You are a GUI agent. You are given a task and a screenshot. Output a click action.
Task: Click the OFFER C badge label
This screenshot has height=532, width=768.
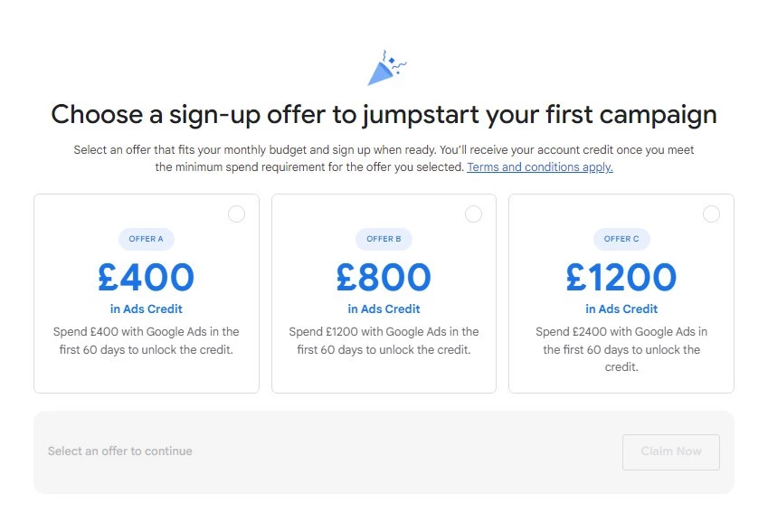[621, 239]
